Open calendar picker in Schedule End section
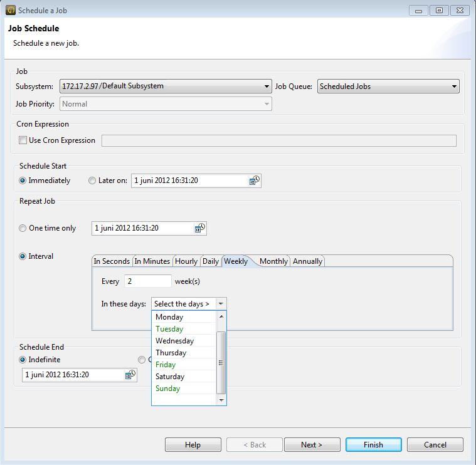This screenshot has height=465, width=476. coord(130,375)
